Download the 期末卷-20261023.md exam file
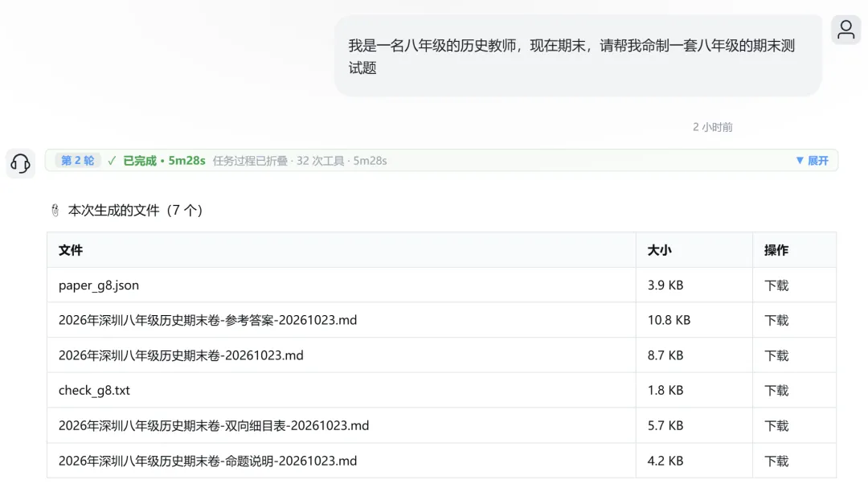The width and height of the screenshot is (868, 488). [776, 355]
